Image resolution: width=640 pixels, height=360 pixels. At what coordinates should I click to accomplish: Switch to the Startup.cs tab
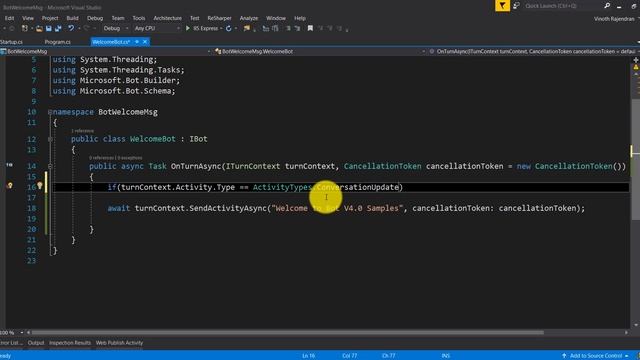[x=11, y=42]
